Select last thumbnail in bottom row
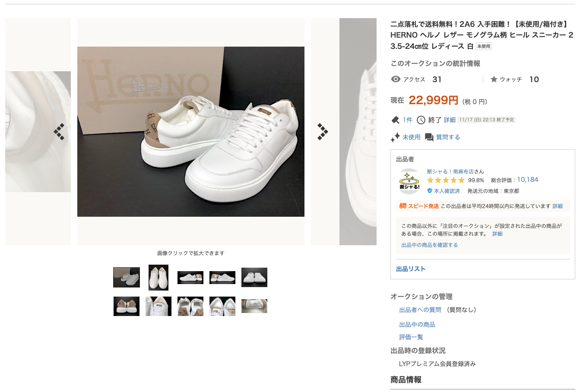Screen dimensions: 580x392 pos(254,306)
